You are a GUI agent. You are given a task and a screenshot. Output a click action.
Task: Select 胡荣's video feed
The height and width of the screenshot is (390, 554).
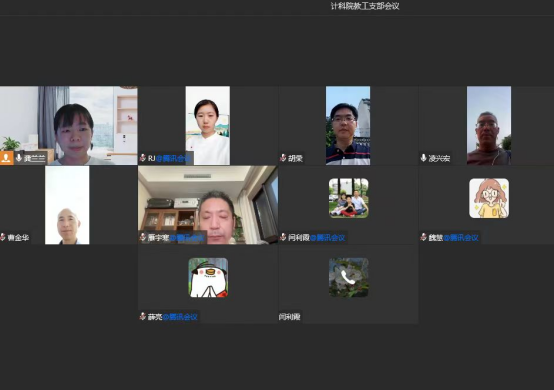pos(348,125)
